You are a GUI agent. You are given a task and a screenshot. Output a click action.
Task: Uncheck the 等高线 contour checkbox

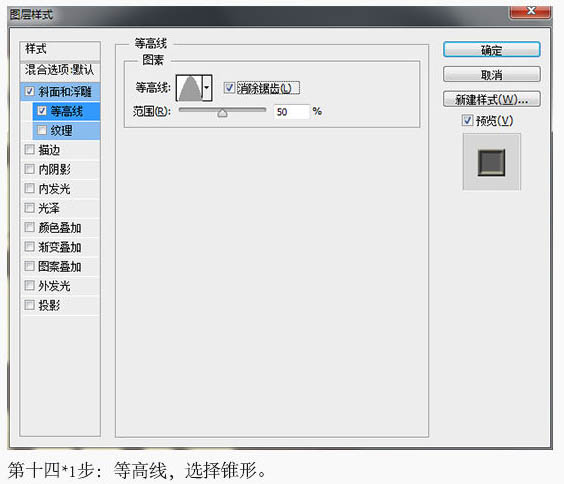(x=42, y=111)
